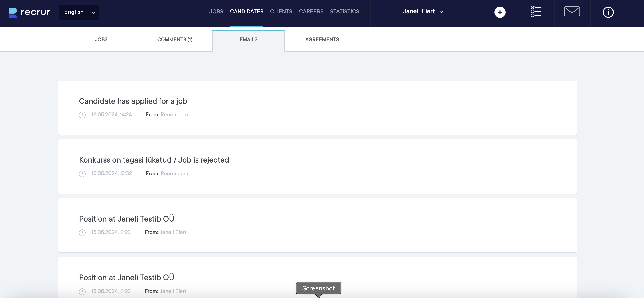644x298 pixels.
Task: Open the task checklist icon
Action: pyautogui.click(x=536, y=12)
